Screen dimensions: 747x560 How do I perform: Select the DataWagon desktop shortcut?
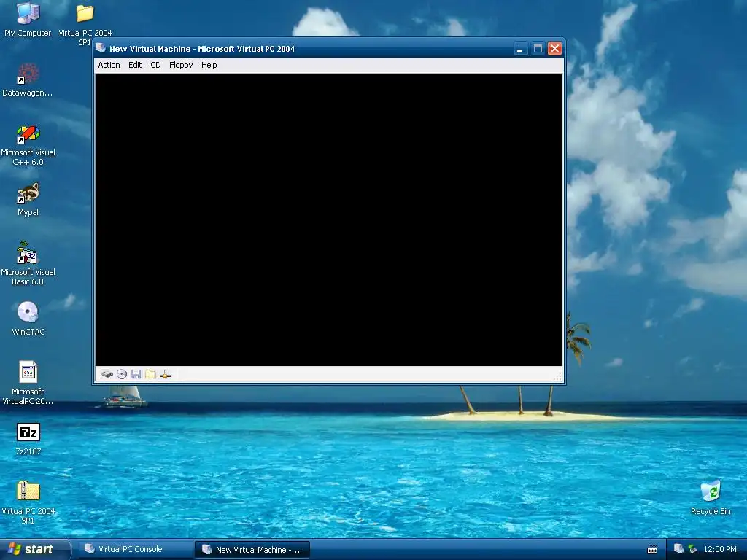point(28,80)
